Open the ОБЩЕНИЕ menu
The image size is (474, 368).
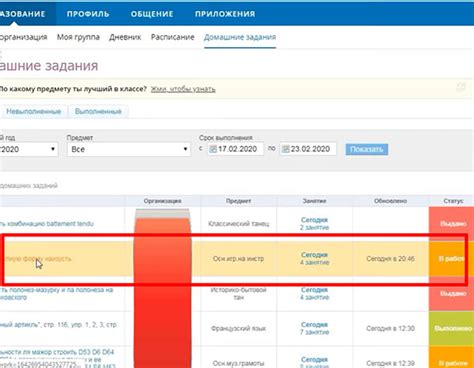(152, 14)
